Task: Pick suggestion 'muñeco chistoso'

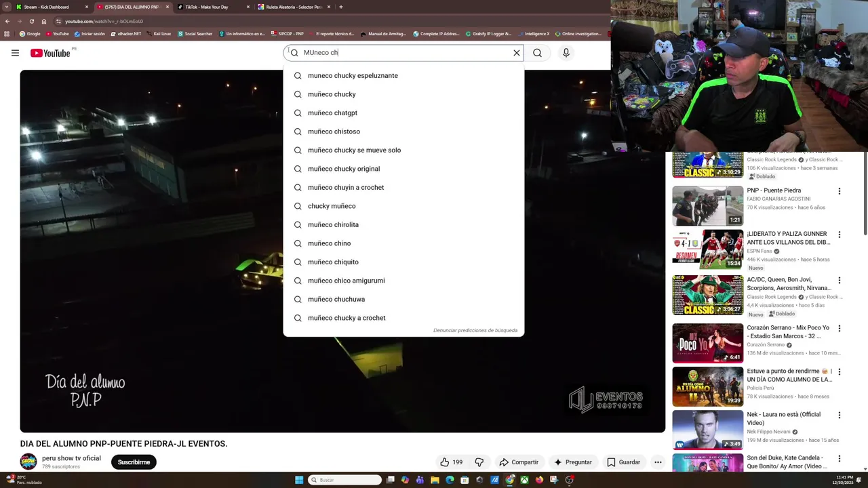Action: pyautogui.click(x=403, y=131)
